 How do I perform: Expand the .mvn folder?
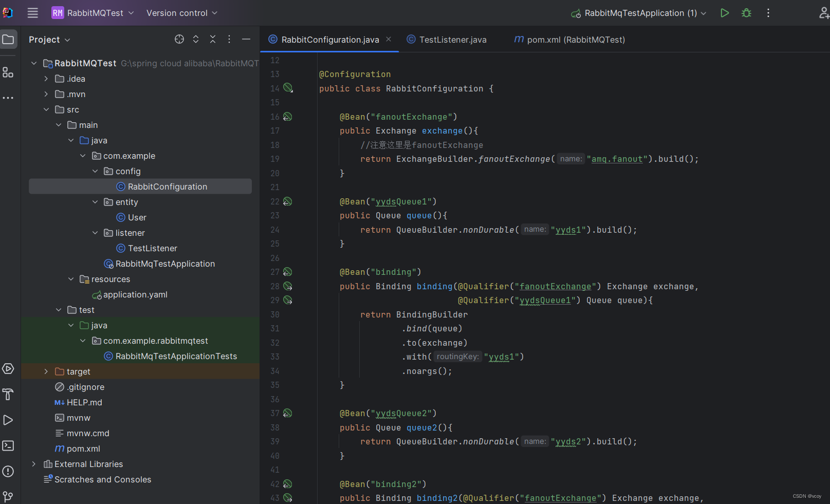tap(46, 94)
